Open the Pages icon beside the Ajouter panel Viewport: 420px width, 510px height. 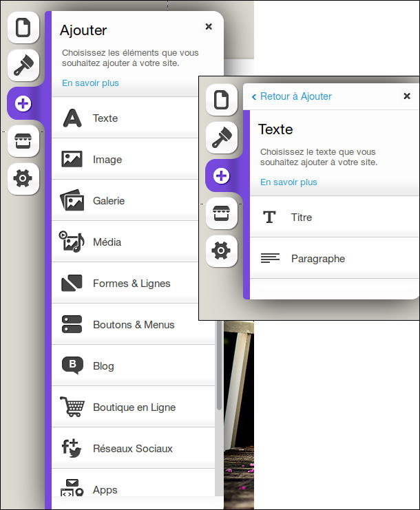(23, 28)
